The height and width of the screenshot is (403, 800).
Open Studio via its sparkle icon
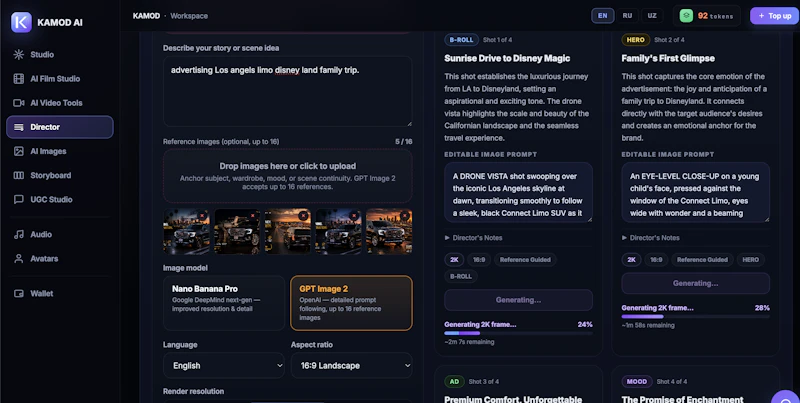(x=19, y=55)
